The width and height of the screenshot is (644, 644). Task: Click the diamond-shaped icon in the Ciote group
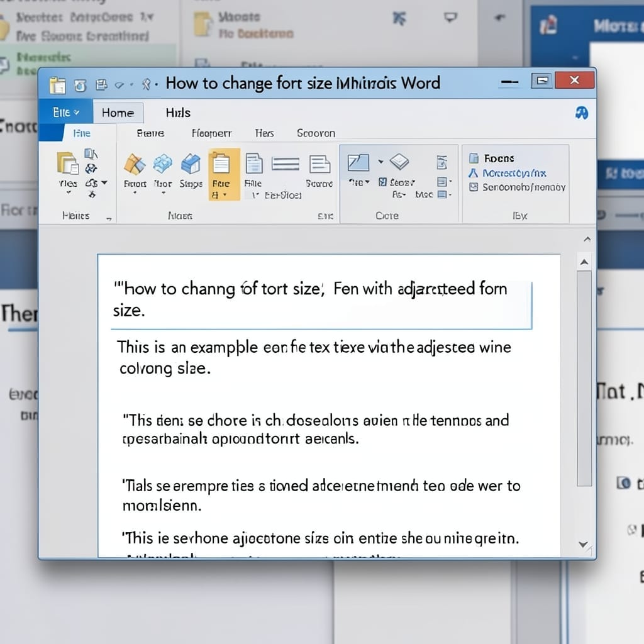point(399,162)
